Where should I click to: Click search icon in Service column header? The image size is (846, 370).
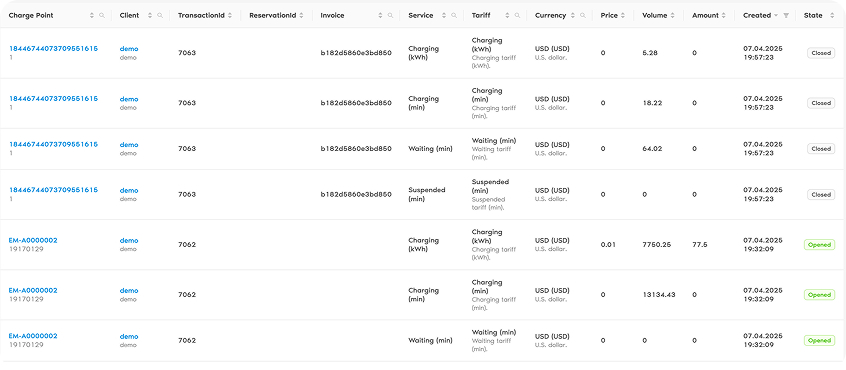(454, 16)
